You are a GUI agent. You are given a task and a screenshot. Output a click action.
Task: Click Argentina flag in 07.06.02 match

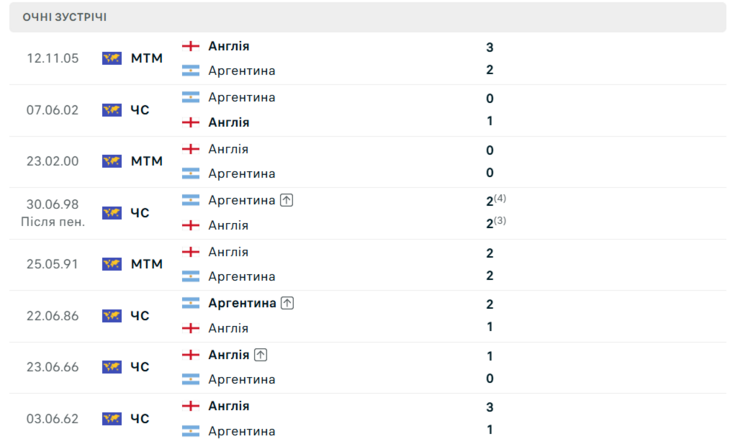[190, 97]
